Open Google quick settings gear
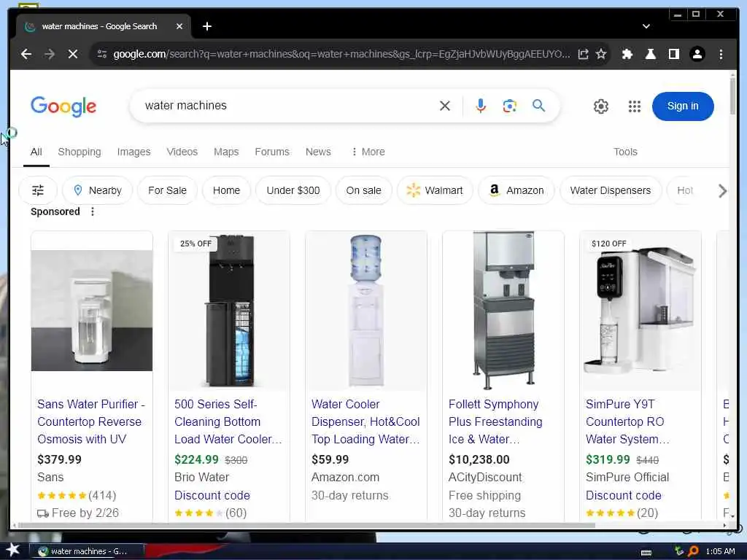 point(601,106)
